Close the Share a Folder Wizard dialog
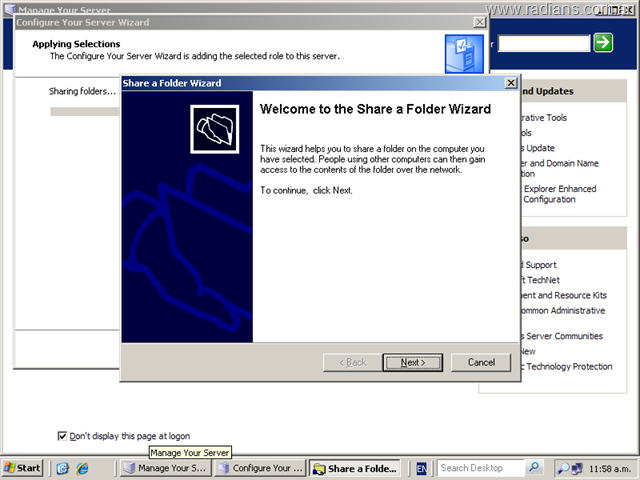The width and height of the screenshot is (640, 480). 511,83
